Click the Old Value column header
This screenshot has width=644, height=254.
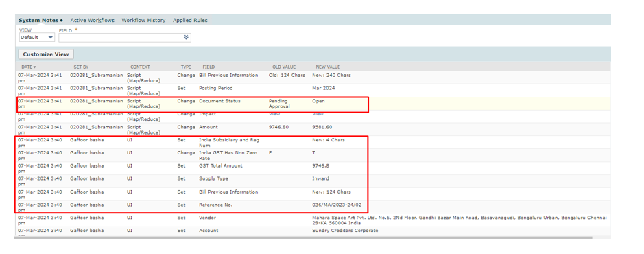(x=284, y=67)
